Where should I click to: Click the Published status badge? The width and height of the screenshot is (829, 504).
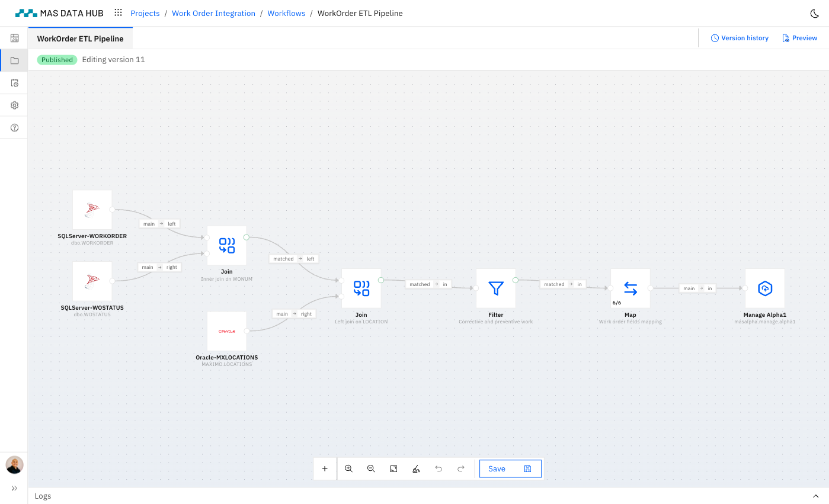(57, 60)
